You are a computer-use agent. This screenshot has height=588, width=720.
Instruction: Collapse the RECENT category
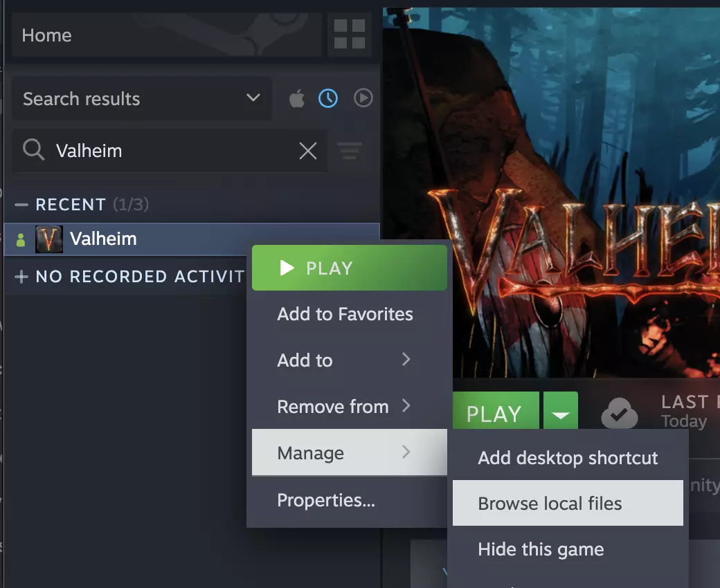(x=21, y=205)
